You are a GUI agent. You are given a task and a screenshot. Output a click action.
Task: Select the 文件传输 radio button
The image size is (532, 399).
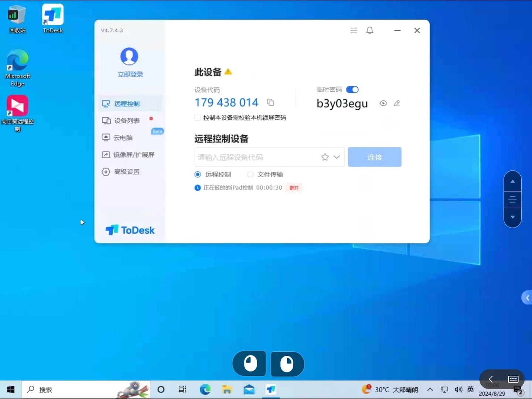(x=250, y=174)
